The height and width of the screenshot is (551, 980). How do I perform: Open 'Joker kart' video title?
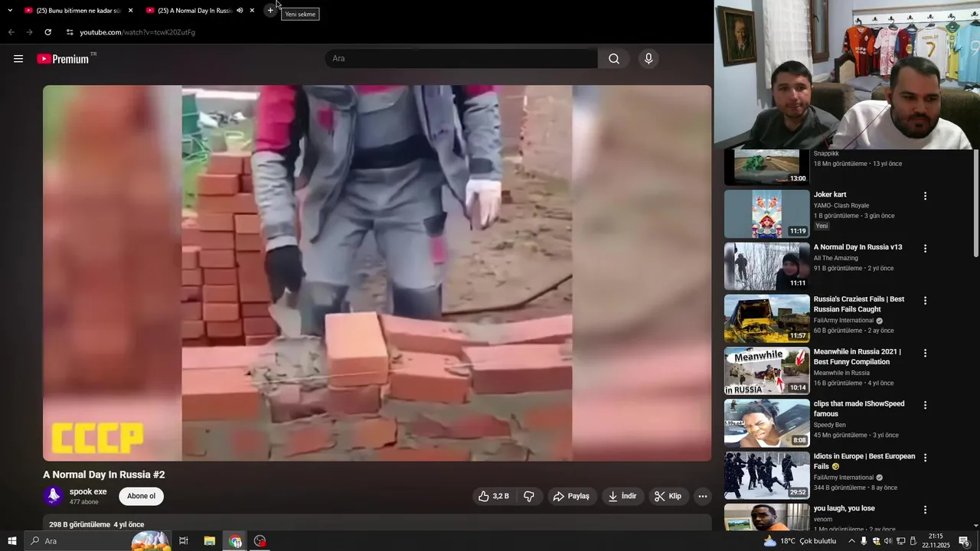[x=830, y=194]
